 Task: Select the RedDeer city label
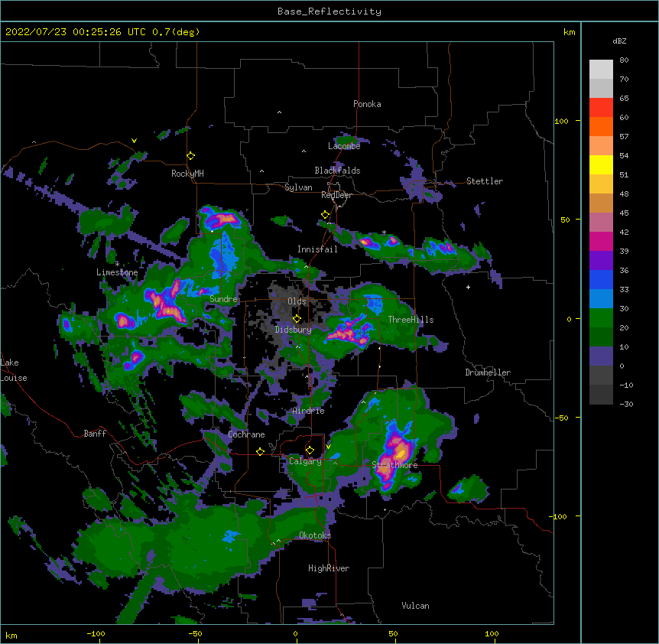[x=336, y=195]
